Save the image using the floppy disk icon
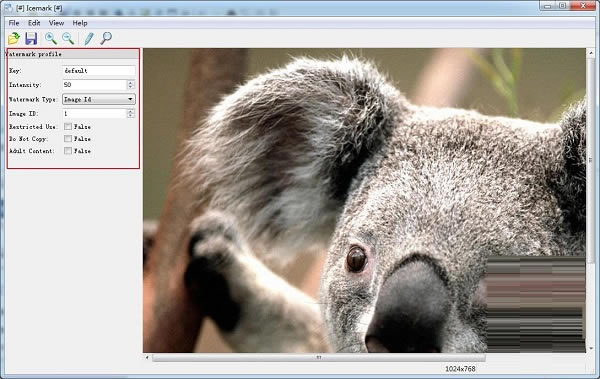The height and width of the screenshot is (379, 600). [31, 38]
